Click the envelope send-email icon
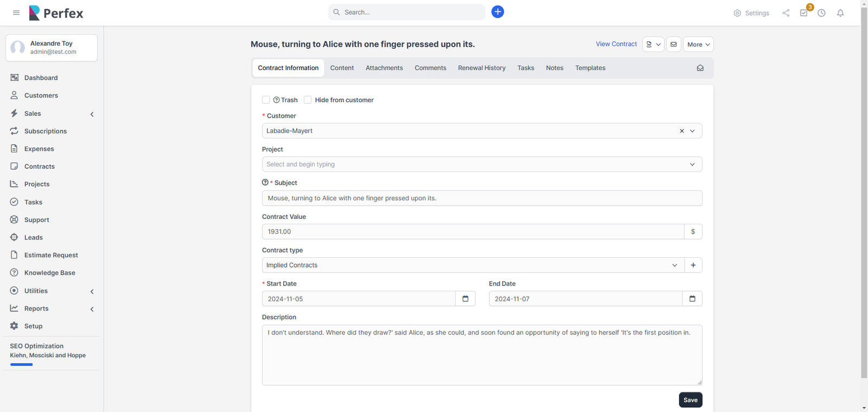868x412 pixels. [x=673, y=45]
